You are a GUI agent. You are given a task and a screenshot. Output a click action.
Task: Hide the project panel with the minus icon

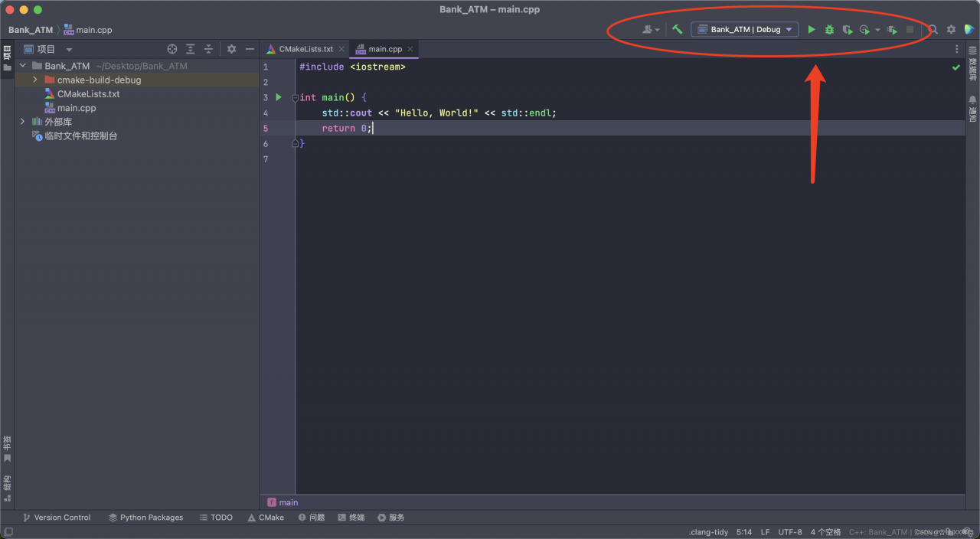(250, 49)
